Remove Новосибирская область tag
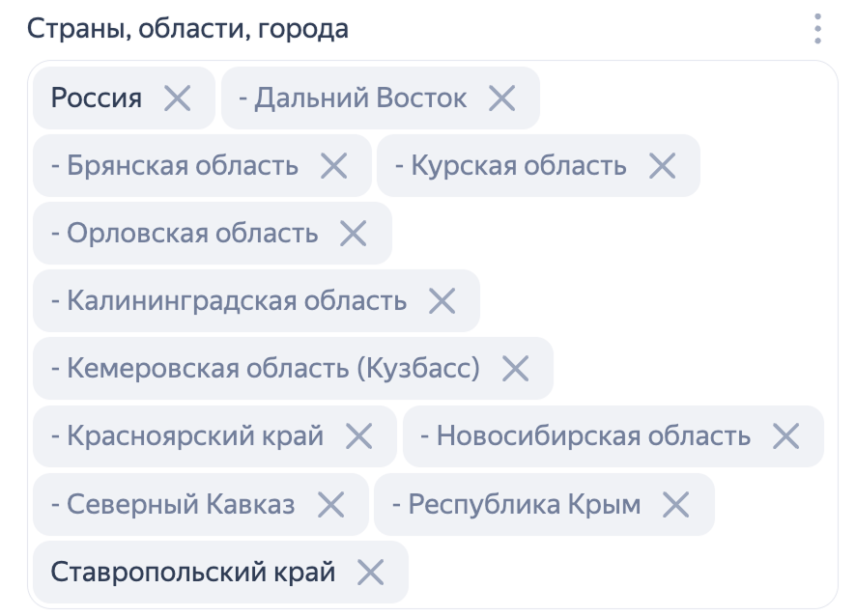Screen dimensions: 856x616 tap(785, 436)
